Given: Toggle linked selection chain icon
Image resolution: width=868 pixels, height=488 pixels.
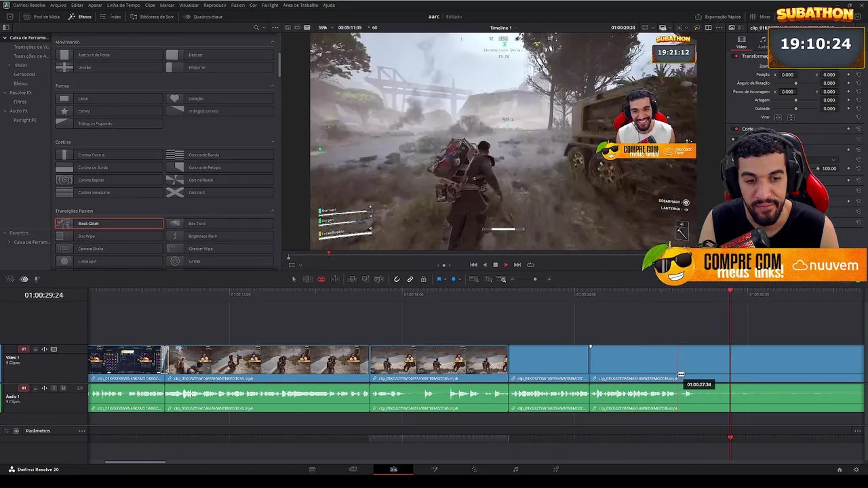Looking at the screenshot, I should click(410, 279).
